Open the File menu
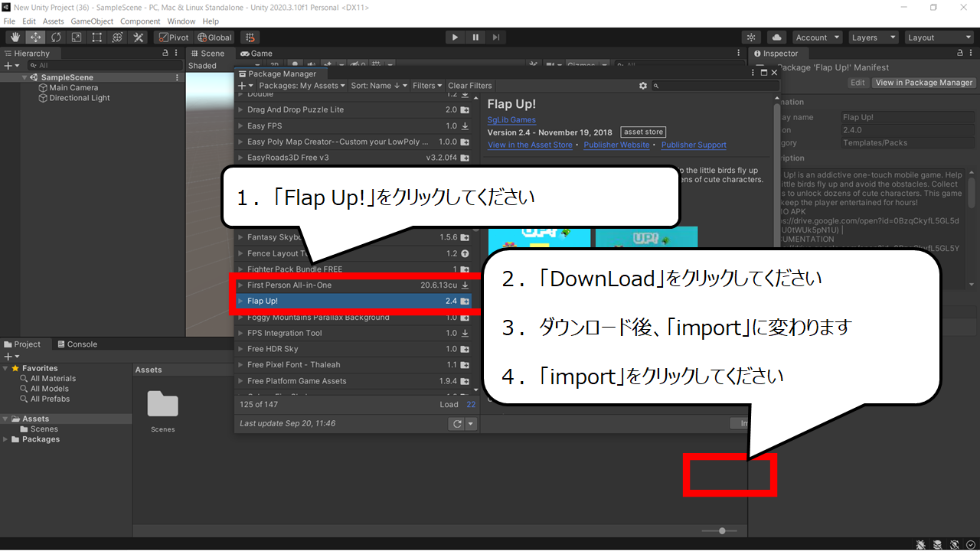Viewport: 980px width, 551px height. coord(9,21)
